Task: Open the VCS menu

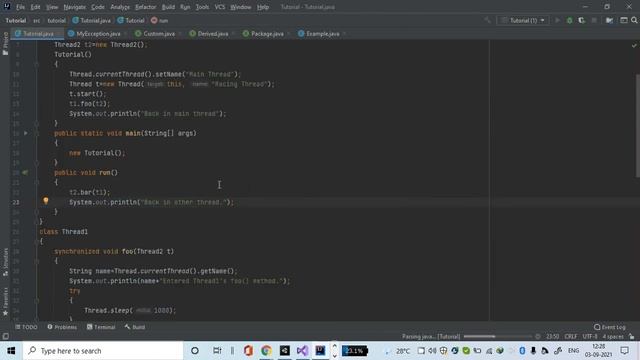Action: (220, 7)
